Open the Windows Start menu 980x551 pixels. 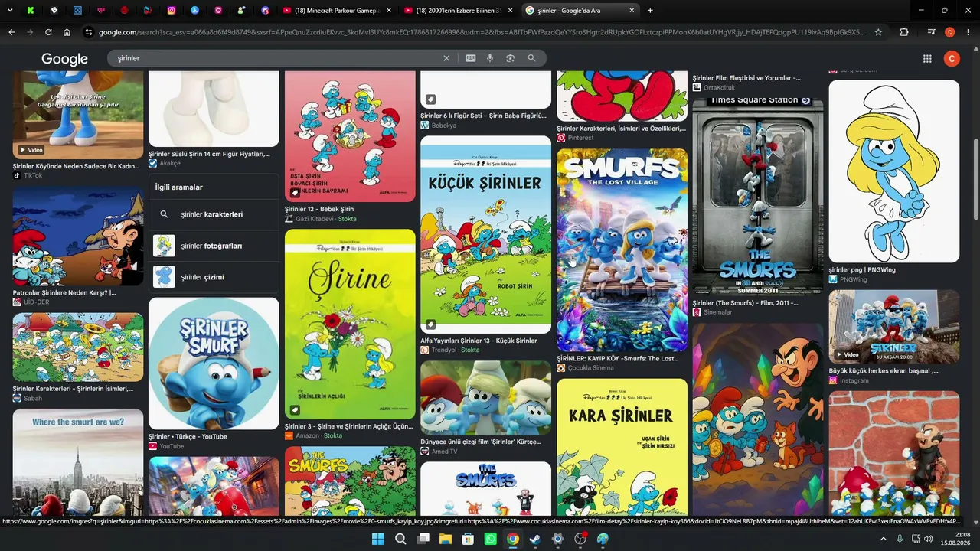pyautogui.click(x=377, y=539)
